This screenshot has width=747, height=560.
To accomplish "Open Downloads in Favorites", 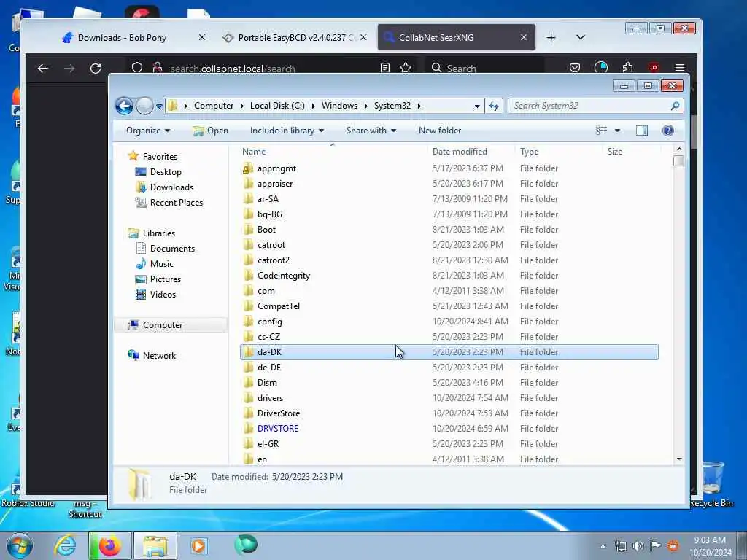I will tap(171, 187).
